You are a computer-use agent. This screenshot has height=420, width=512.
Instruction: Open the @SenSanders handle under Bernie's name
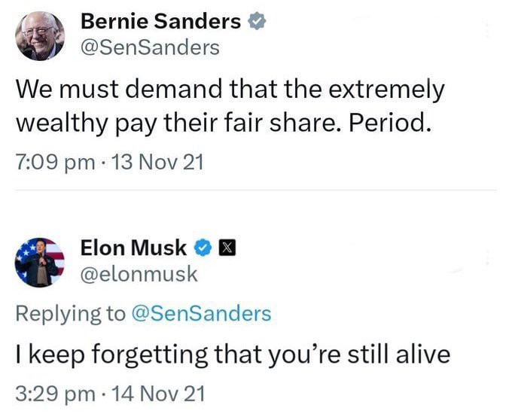150,48
